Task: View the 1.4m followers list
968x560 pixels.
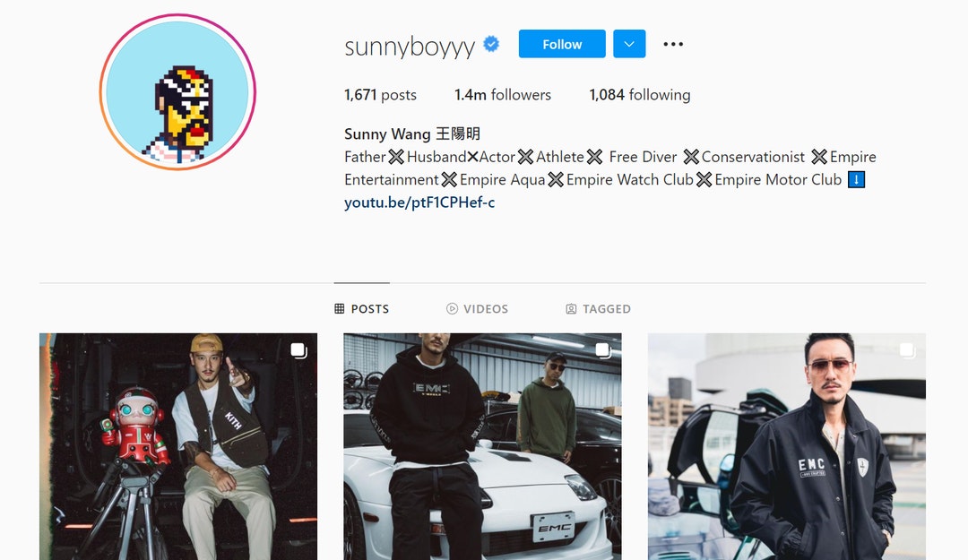Action: click(x=503, y=94)
